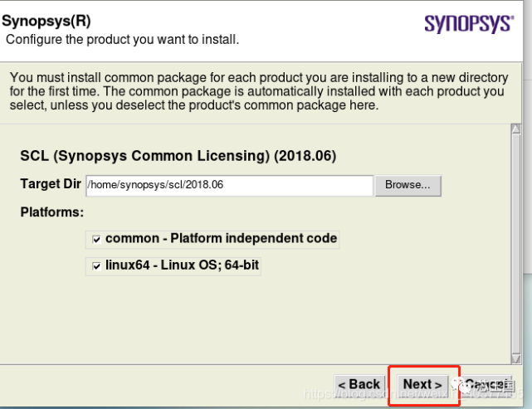Click the common package information paragraph

click(258, 91)
